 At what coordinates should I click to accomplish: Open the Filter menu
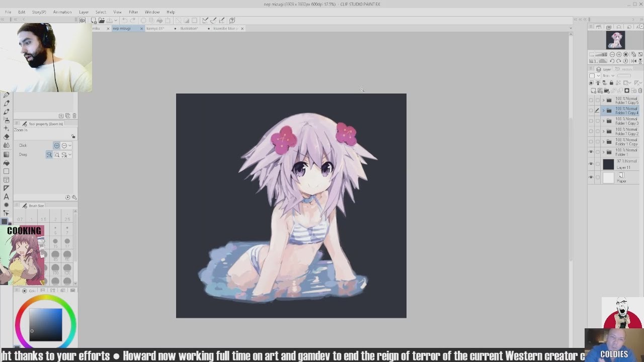pos(133,12)
